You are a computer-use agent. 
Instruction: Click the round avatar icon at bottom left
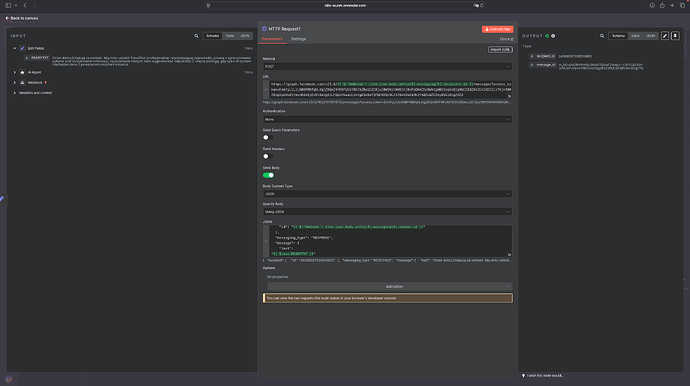(x=8, y=379)
